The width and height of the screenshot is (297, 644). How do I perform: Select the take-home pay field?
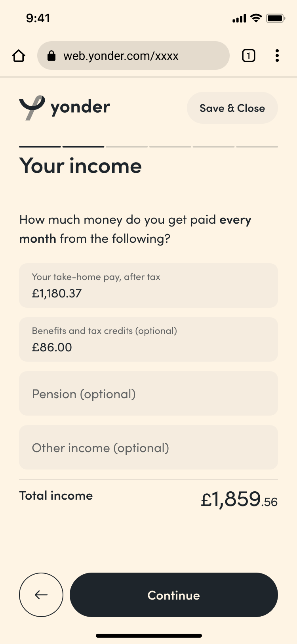pos(148,286)
